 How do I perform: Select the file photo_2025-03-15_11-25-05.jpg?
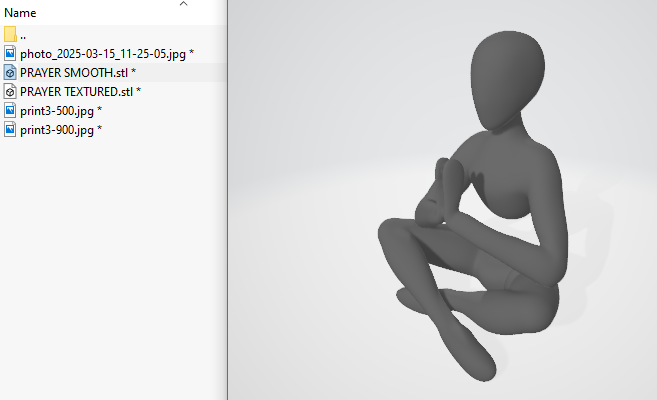107,54
